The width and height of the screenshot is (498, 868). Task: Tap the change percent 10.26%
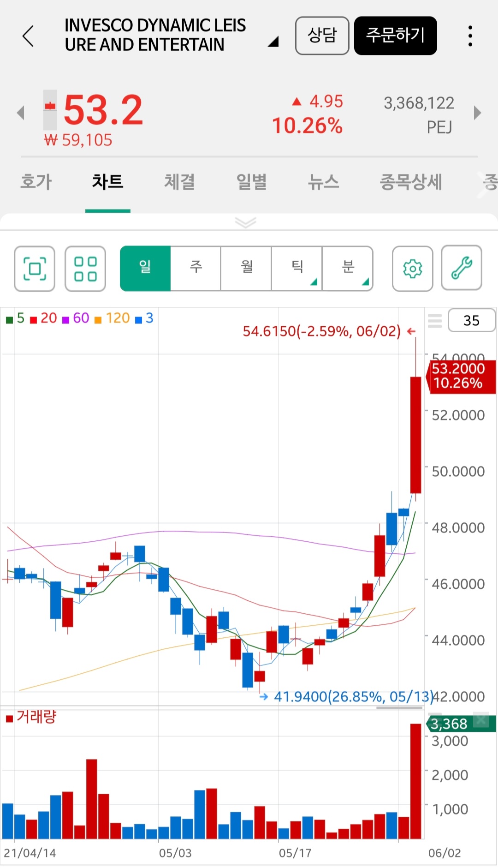tap(307, 126)
